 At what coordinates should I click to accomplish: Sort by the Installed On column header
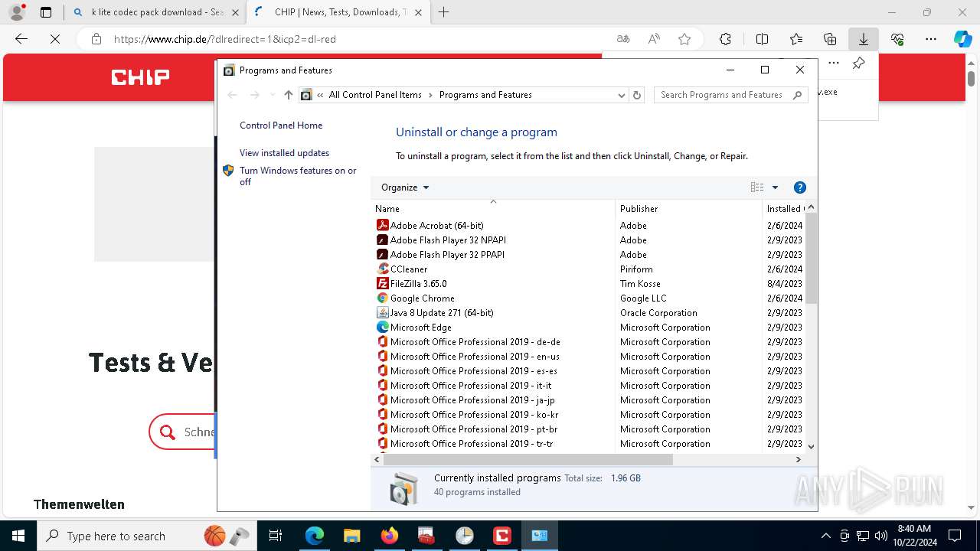(x=784, y=208)
